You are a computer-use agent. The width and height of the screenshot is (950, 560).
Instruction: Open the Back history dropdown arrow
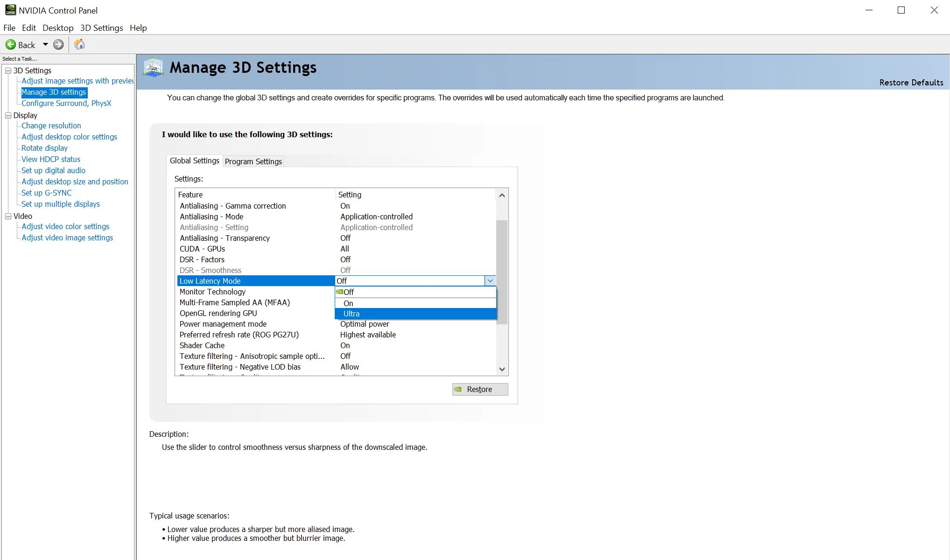[x=45, y=45]
